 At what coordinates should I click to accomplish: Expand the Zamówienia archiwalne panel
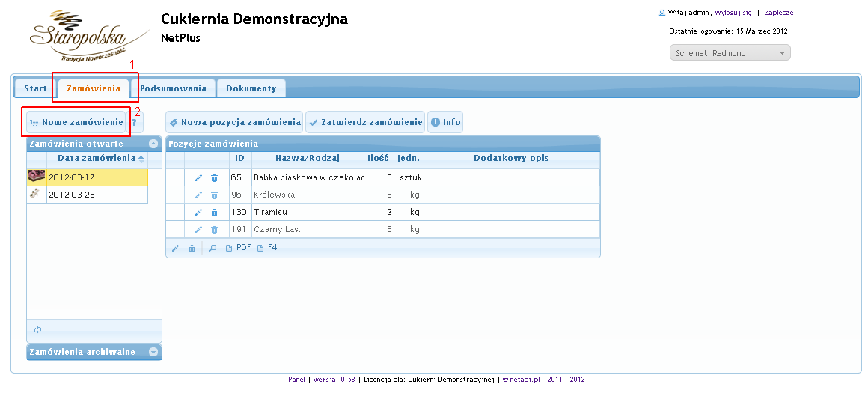pos(153,352)
